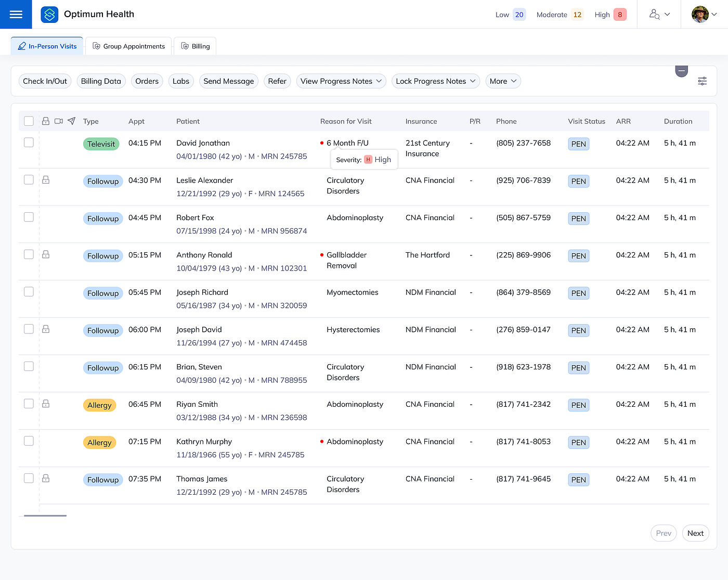Image resolution: width=728 pixels, height=580 pixels.
Task: Click the collapse toolbar minus icon
Action: pyautogui.click(x=681, y=71)
